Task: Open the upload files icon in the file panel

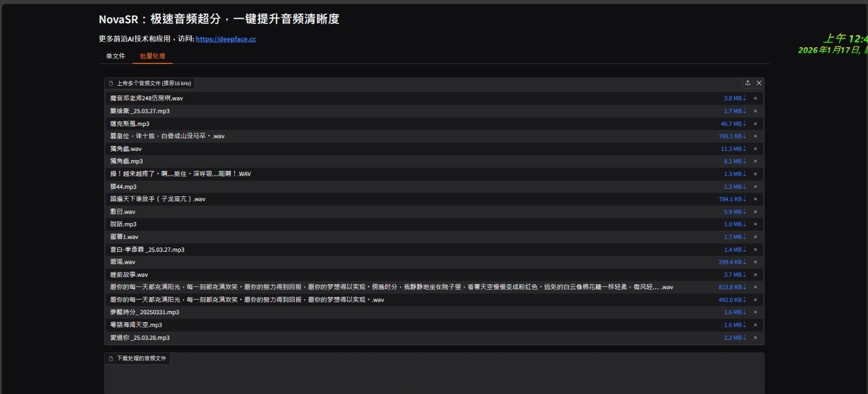Action: click(748, 83)
